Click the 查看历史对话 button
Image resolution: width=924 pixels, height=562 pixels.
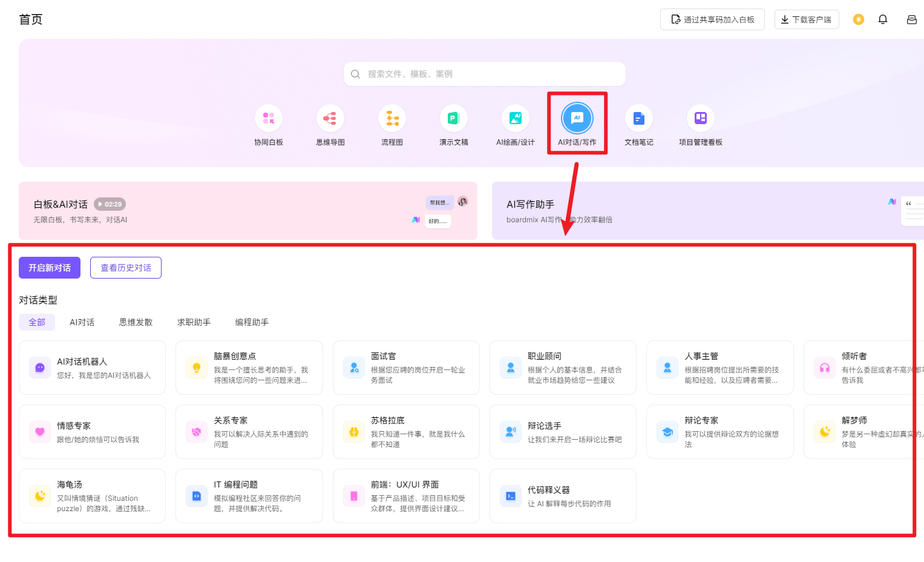coord(126,268)
